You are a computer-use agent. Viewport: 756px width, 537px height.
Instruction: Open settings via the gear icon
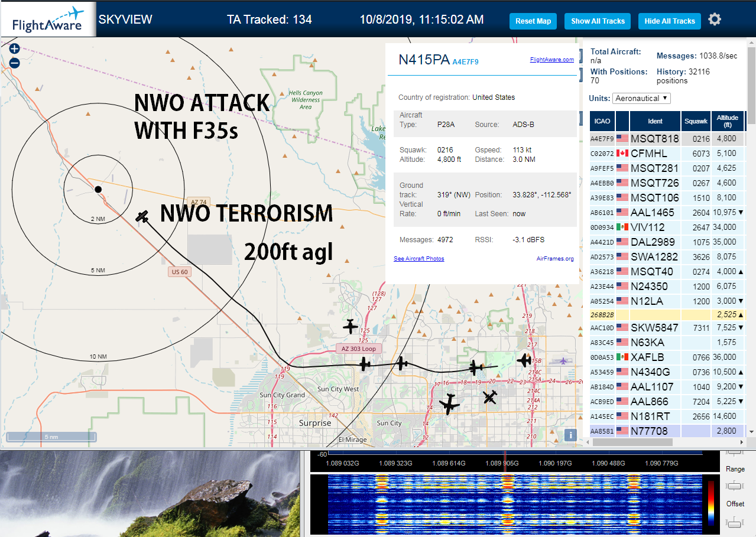click(715, 19)
